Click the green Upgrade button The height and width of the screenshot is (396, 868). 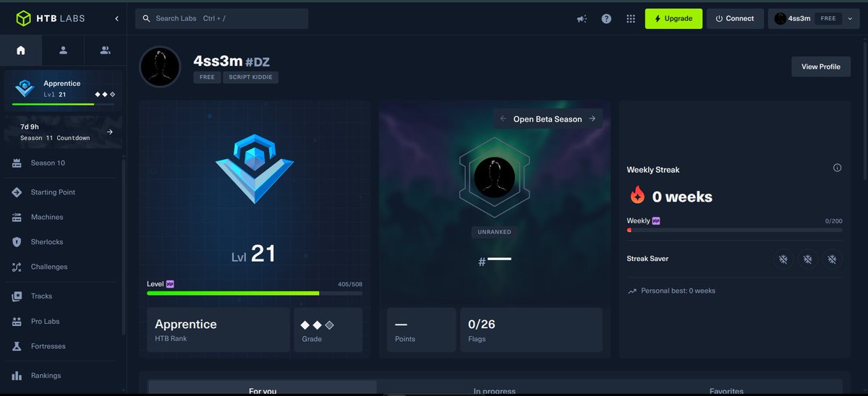click(x=673, y=19)
